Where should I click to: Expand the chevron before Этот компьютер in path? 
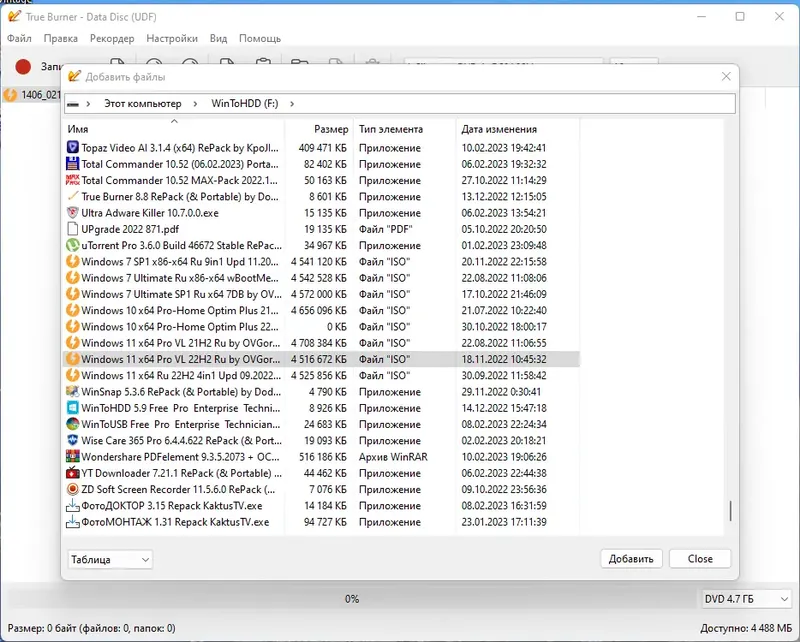(x=88, y=104)
